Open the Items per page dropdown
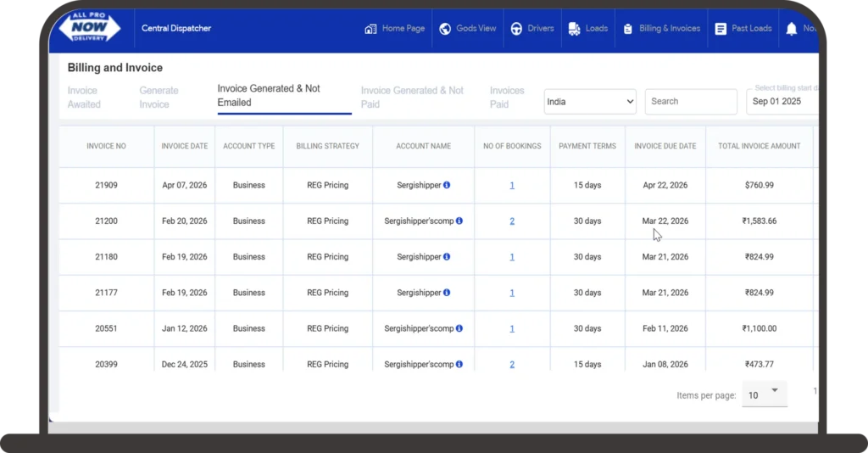The image size is (868, 453). (x=765, y=394)
